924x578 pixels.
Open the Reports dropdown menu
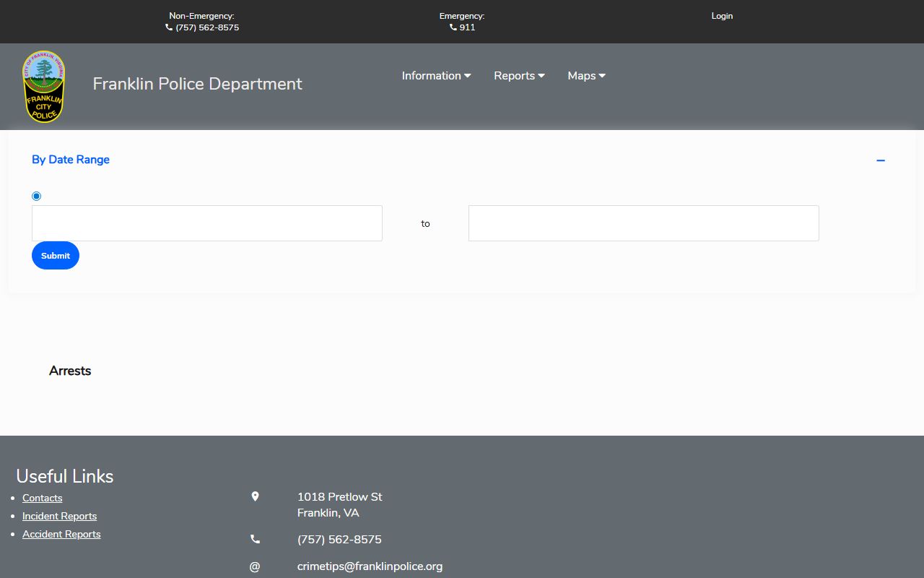click(519, 76)
